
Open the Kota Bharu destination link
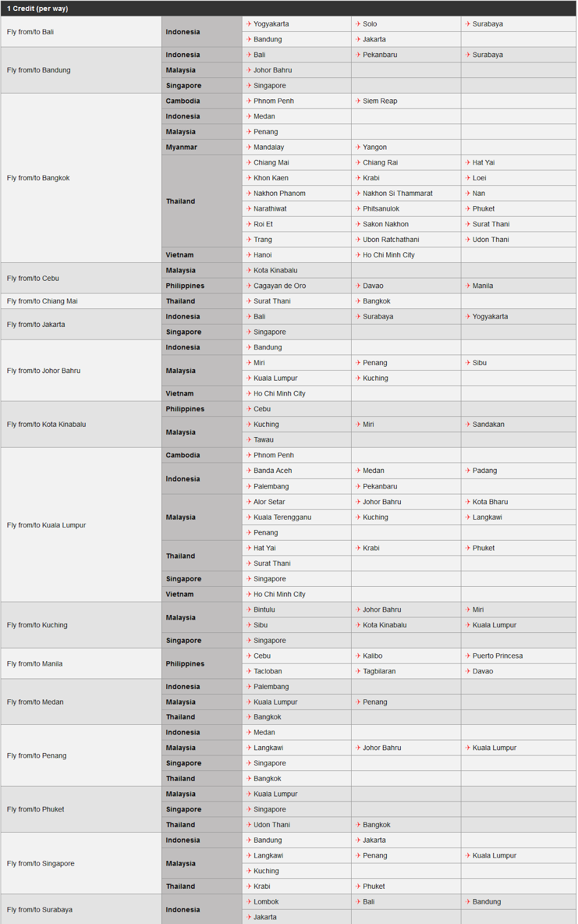click(x=490, y=502)
